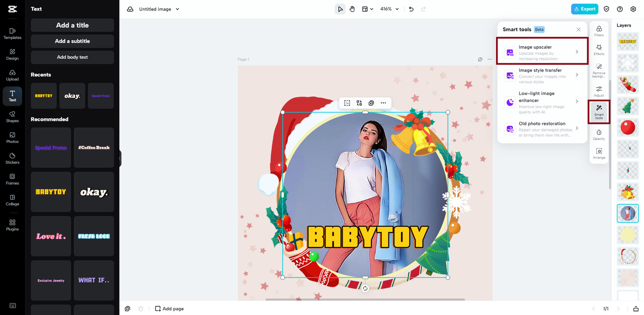The image size is (644, 315).
Task: Select Special Promo style in Recents
Action: tap(101, 96)
